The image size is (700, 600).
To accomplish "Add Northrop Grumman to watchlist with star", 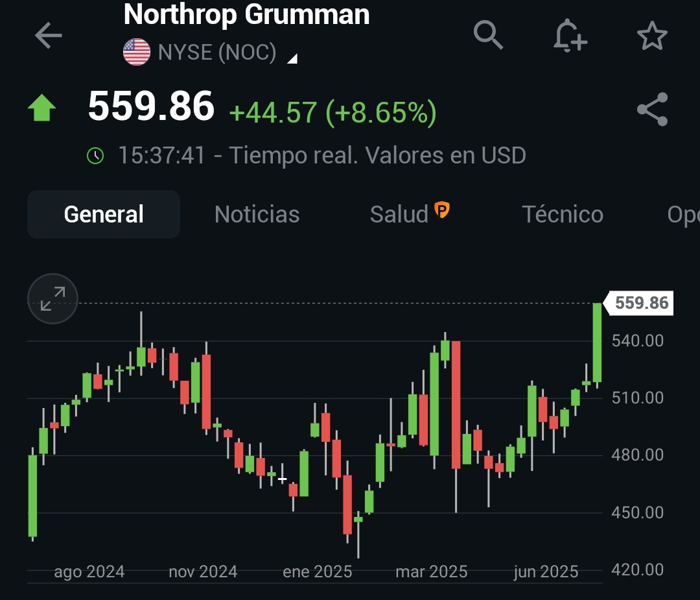I will coord(652,36).
